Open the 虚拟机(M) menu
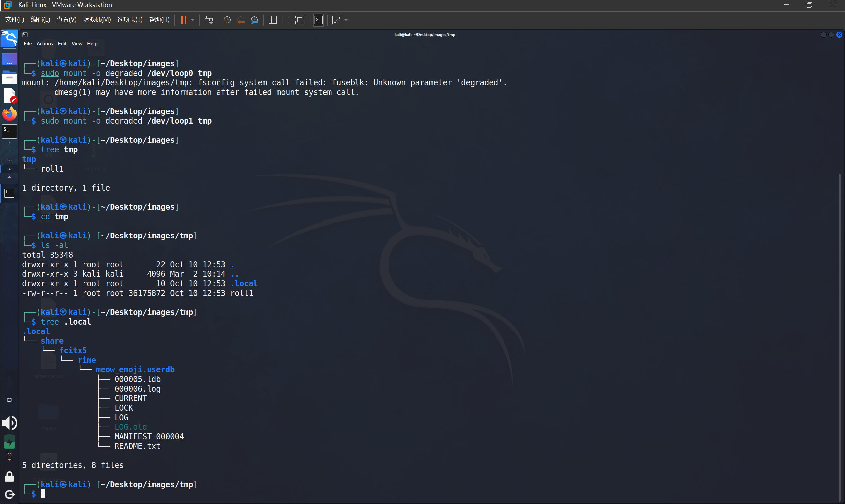The width and height of the screenshot is (845, 504). coord(97,20)
